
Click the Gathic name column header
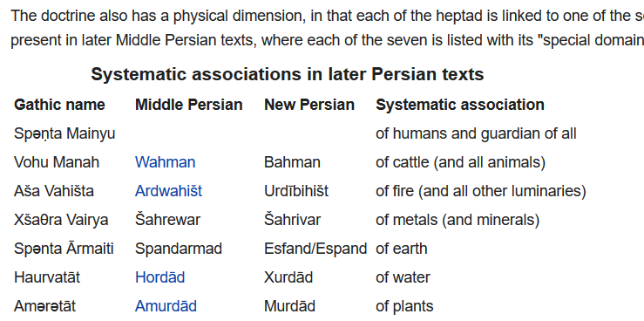coord(59,105)
